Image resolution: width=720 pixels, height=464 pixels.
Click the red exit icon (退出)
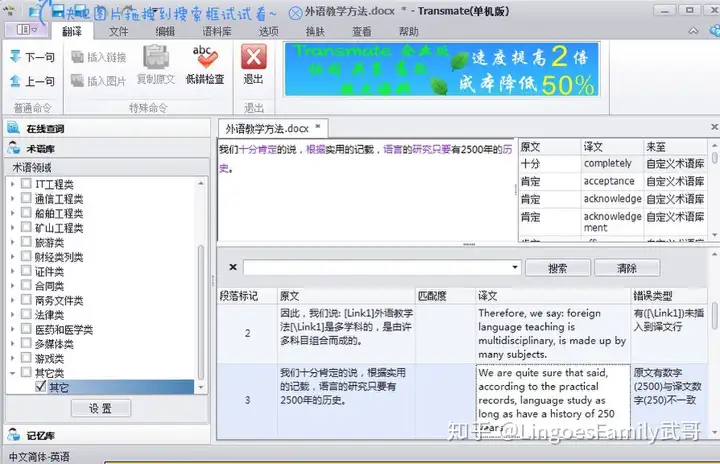coord(253,57)
